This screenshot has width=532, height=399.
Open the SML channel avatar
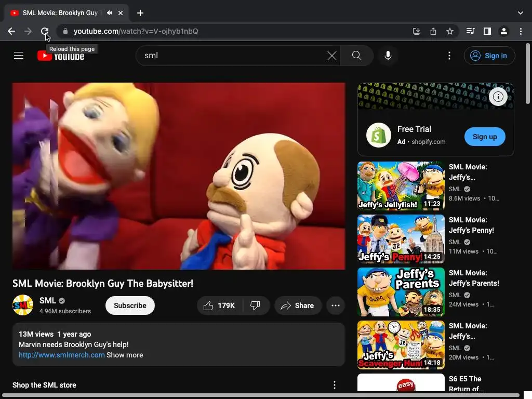click(23, 305)
